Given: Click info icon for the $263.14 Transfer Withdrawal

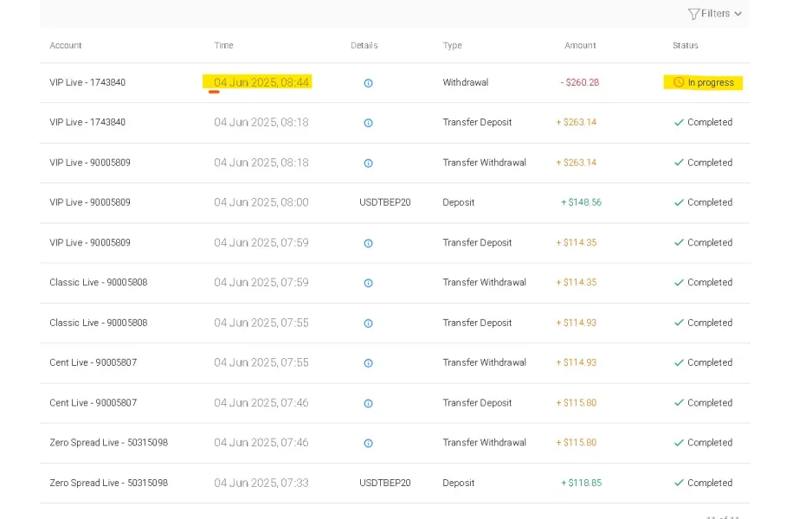Looking at the screenshot, I should pos(368,163).
